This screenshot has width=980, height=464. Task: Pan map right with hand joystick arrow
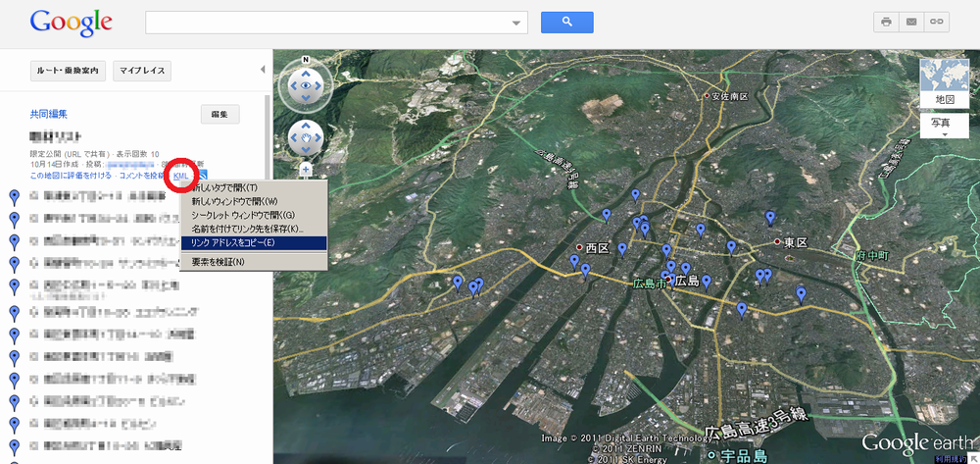pyautogui.click(x=318, y=137)
